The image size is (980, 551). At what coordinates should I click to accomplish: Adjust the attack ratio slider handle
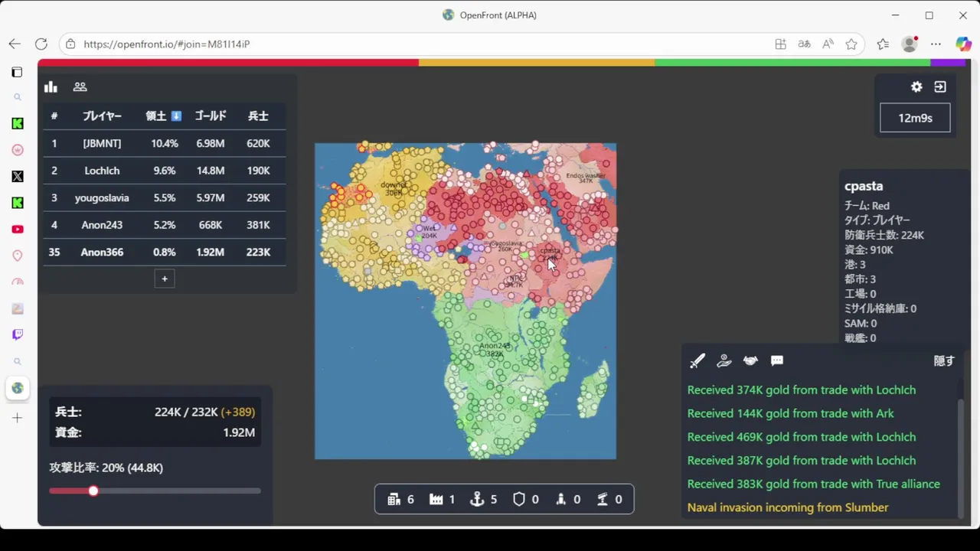93,491
